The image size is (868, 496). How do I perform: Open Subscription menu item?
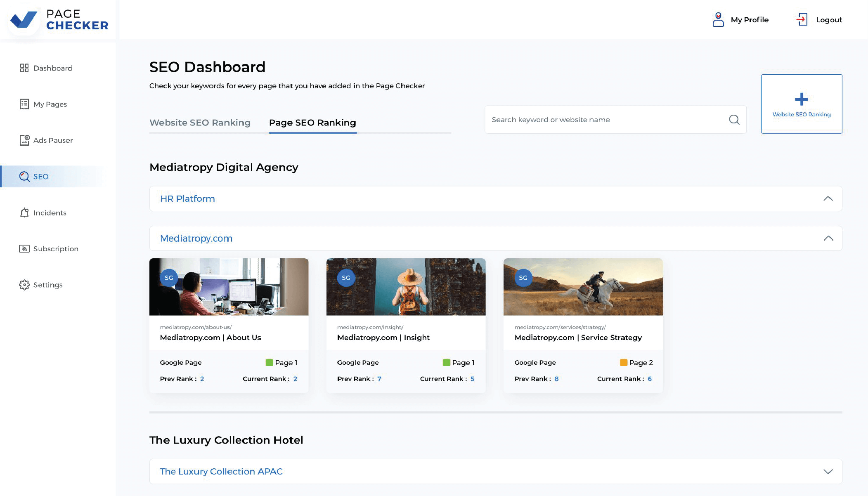pyautogui.click(x=56, y=249)
